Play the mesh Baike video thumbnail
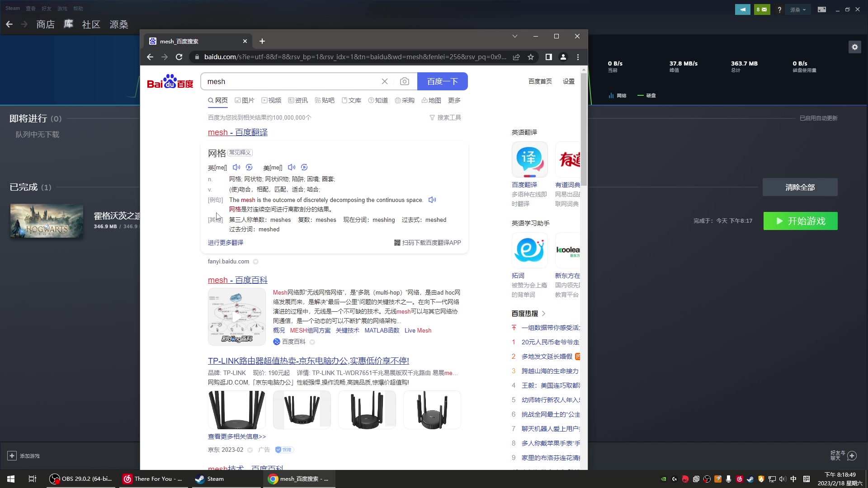Viewport: 868px width, 488px height. click(x=237, y=317)
